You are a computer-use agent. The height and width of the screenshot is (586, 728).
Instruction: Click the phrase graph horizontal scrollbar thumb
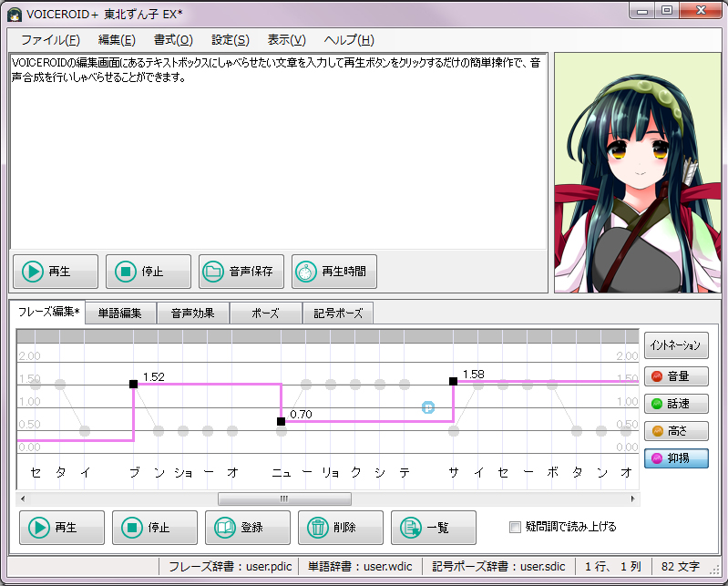coord(284,499)
